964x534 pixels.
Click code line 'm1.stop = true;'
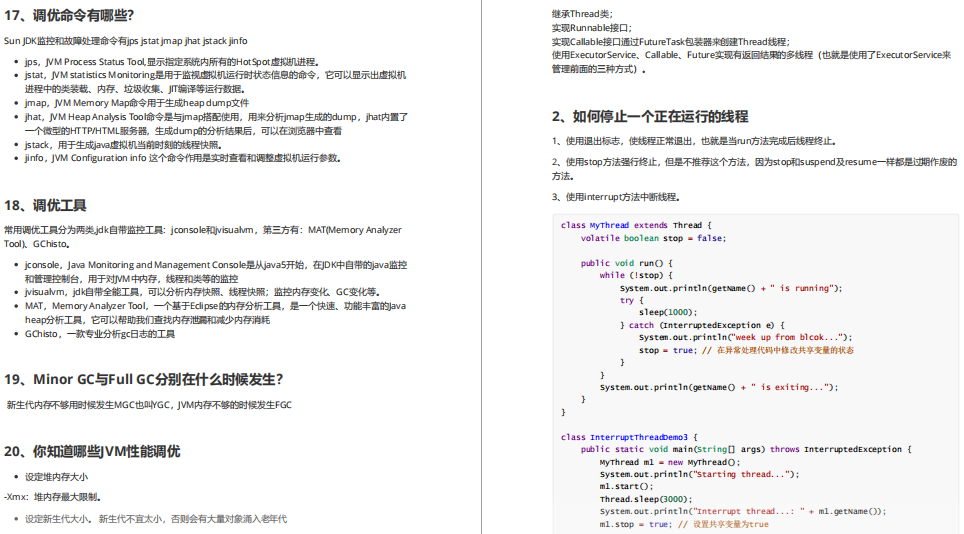684,524
